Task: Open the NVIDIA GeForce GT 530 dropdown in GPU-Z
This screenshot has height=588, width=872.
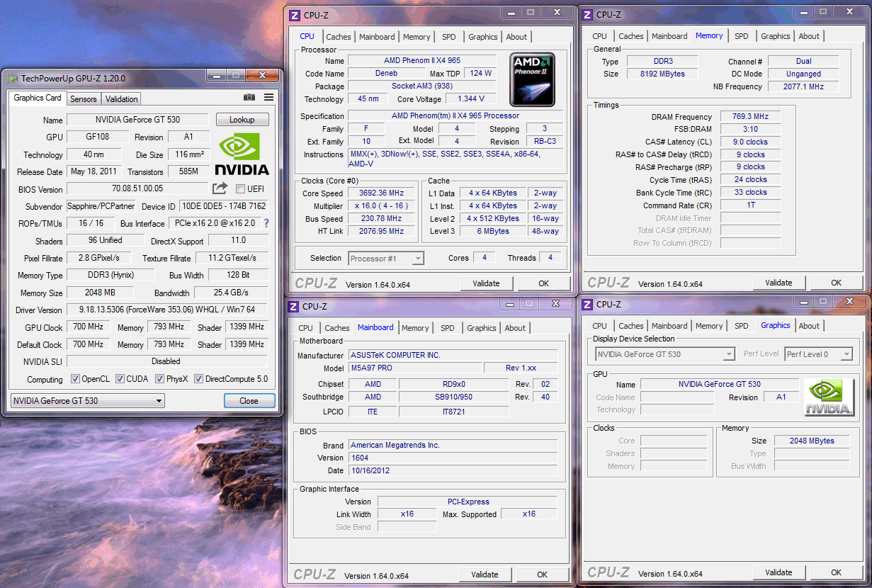Action: click(87, 401)
